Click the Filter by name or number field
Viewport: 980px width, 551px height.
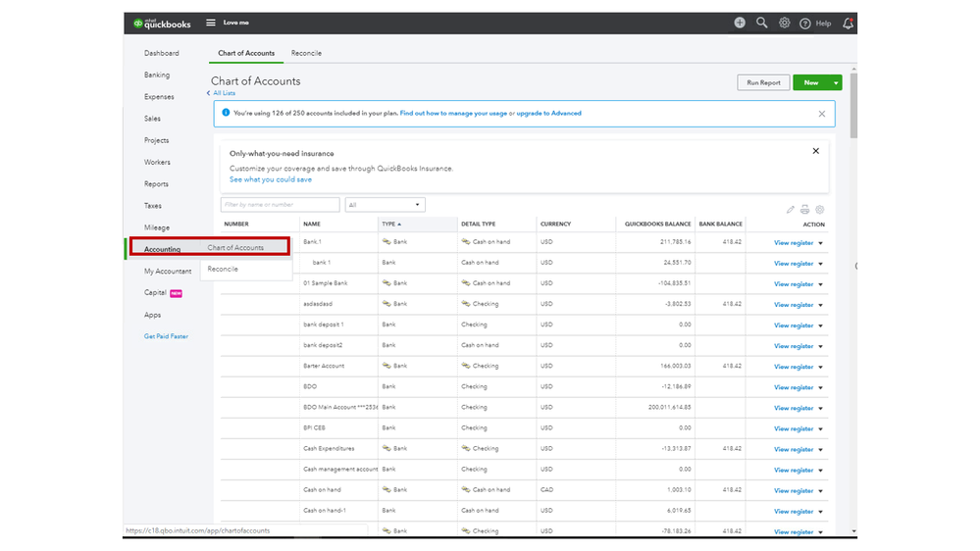pyautogui.click(x=280, y=205)
